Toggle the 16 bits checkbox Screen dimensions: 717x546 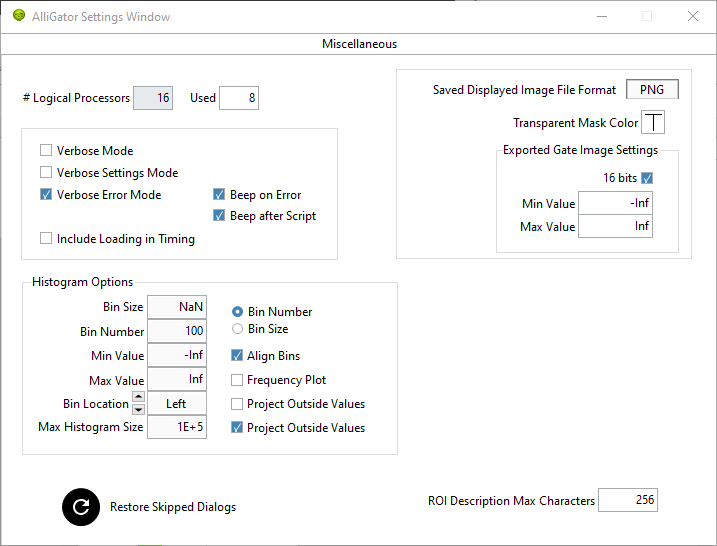tap(647, 178)
